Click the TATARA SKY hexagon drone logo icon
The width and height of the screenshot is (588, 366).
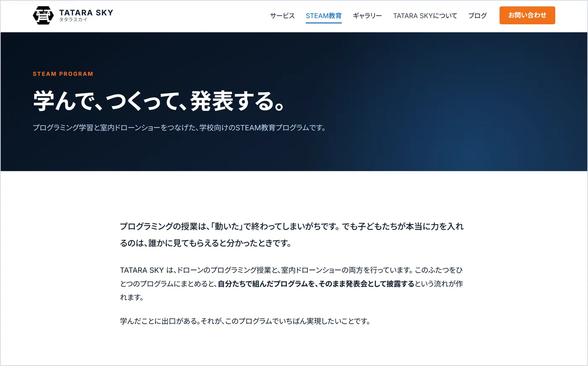click(x=43, y=16)
